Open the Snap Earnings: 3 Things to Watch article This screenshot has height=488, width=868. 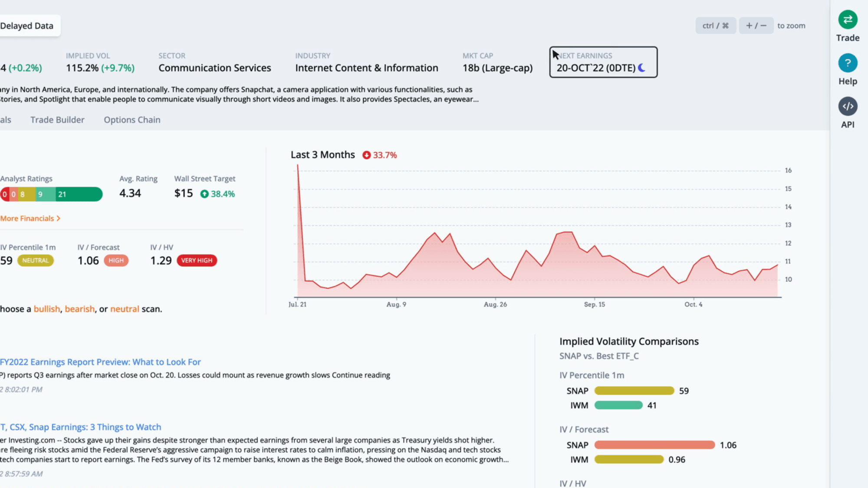pyautogui.click(x=80, y=427)
